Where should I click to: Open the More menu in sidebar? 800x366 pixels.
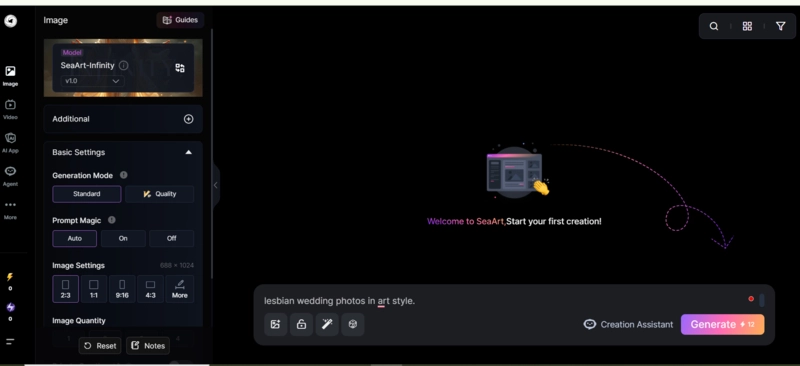point(10,209)
